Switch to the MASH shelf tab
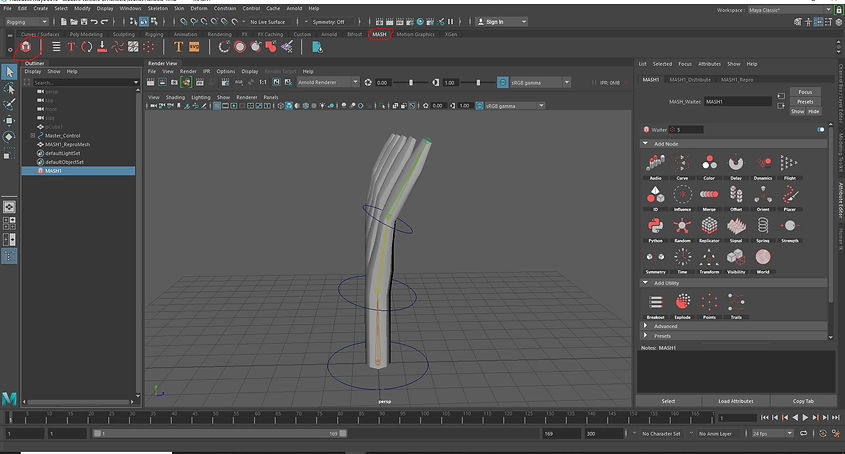Viewport: 845px width, 454px height. [x=379, y=34]
